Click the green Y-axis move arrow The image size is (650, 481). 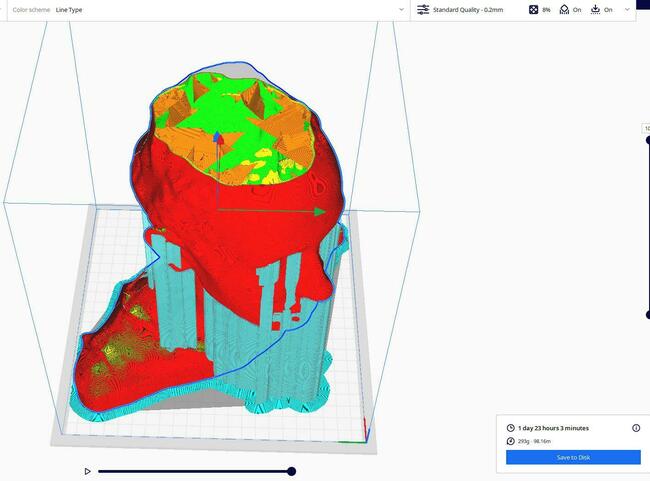click(321, 211)
